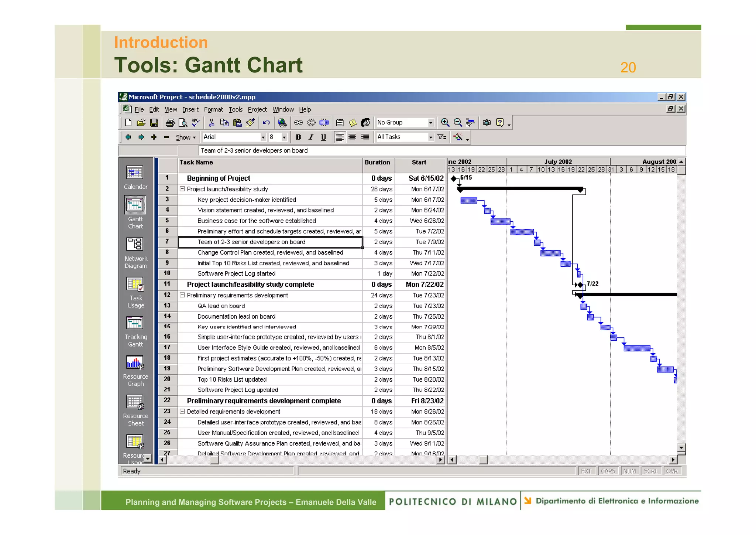Click Show Subtasks plus icon
Screen dimensions: 756x535
[x=154, y=137]
